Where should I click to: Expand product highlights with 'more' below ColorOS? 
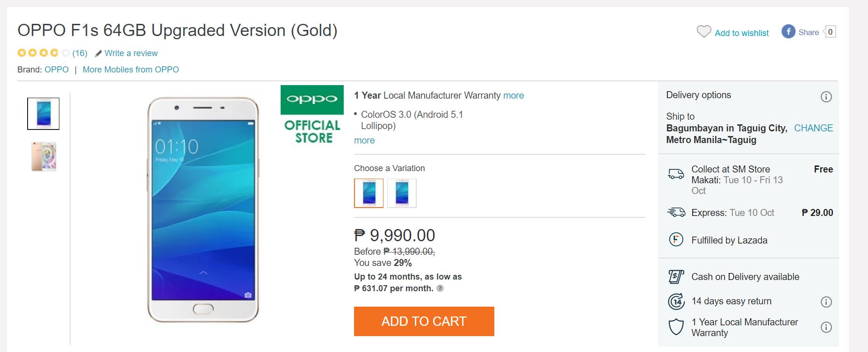pos(364,140)
